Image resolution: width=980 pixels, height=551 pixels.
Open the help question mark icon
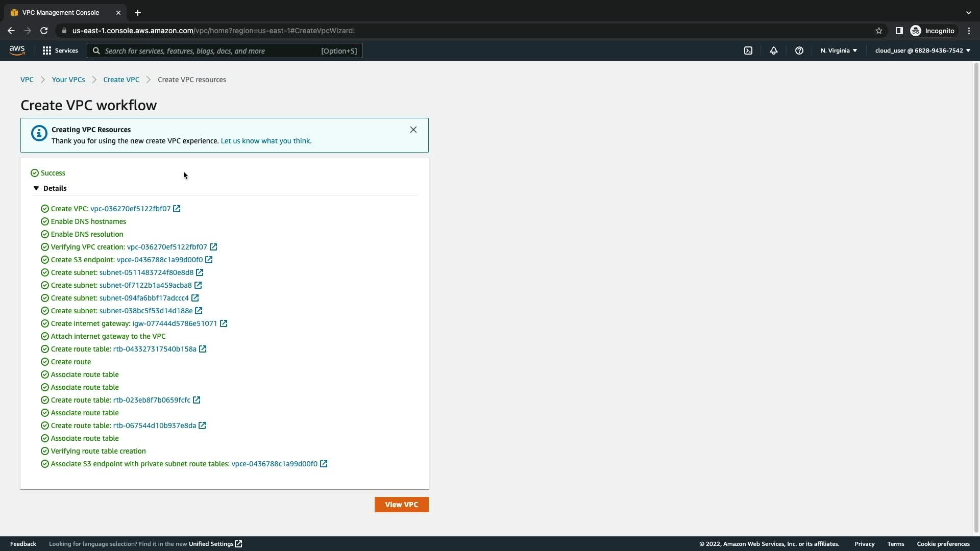(x=799, y=51)
